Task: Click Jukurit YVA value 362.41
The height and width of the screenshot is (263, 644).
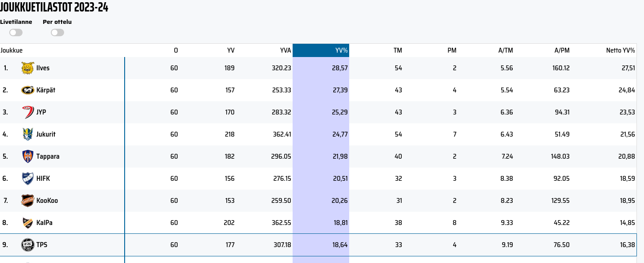Action: (282, 134)
